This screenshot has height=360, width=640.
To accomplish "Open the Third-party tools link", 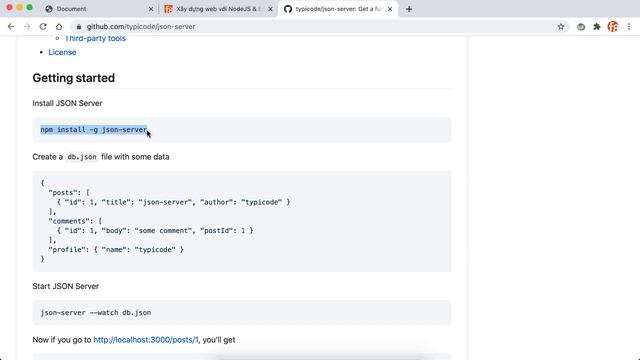I will [95, 38].
